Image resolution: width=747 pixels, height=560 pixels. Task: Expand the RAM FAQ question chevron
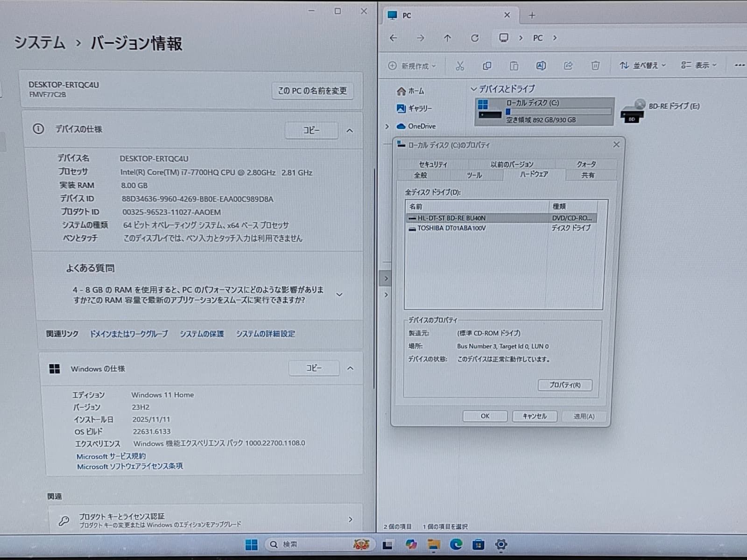click(339, 294)
